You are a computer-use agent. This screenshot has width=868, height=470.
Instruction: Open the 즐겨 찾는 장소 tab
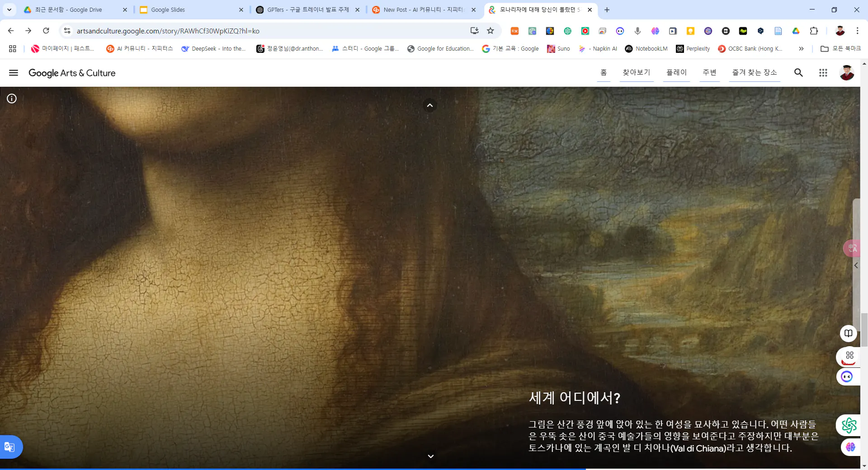coord(755,72)
